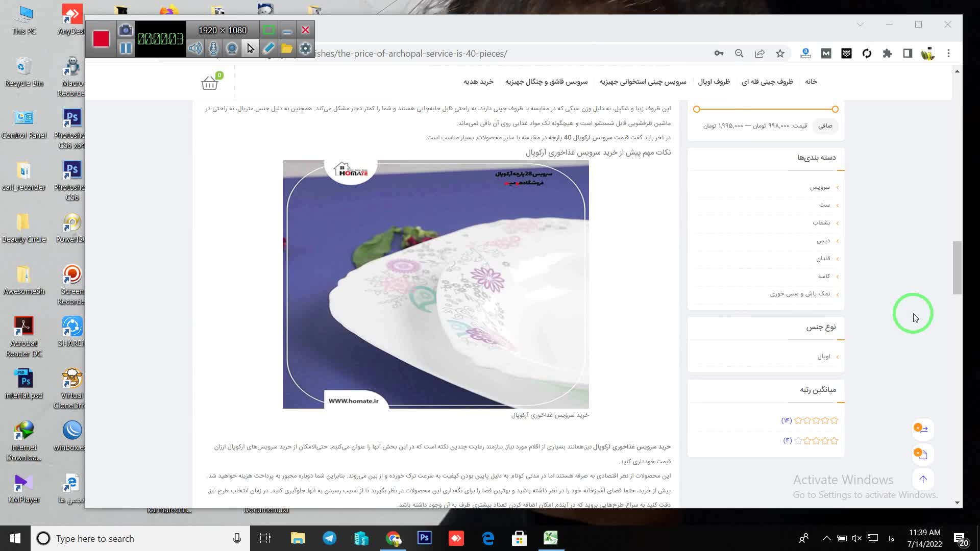The width and height of the screenshot is (980, 551).
Task: Stop recording with the red square button
Action: (x=101, y=39)
